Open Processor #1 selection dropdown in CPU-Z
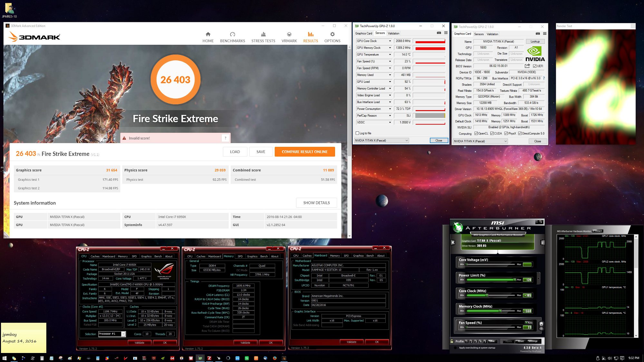This screenshot has height=362, width=644. point(112,334)
